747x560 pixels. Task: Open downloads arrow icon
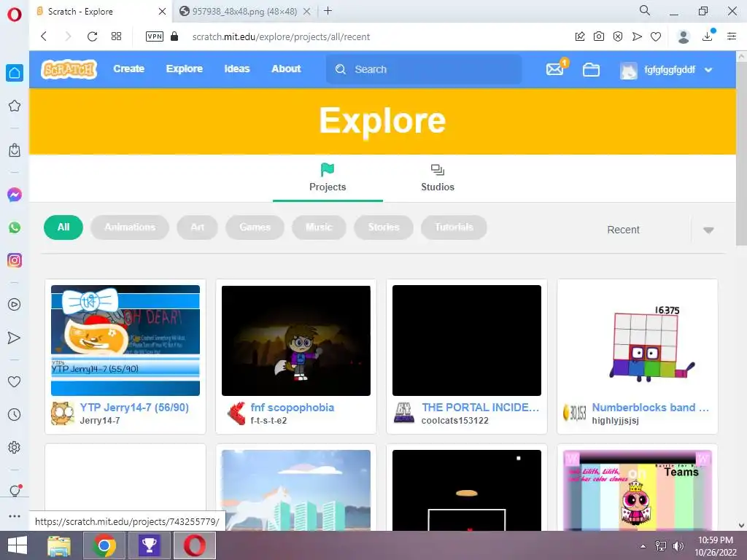click(x=708, y=36)
